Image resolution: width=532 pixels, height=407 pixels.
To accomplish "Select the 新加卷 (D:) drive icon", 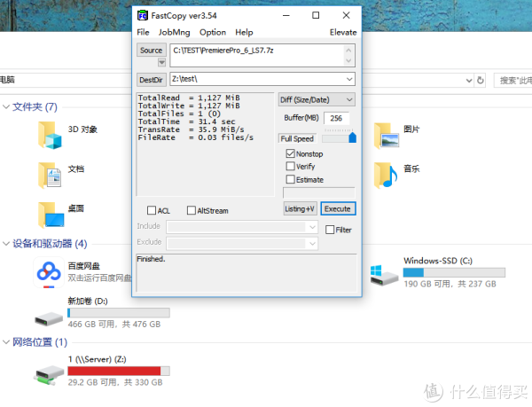I will tap(49, 319).
